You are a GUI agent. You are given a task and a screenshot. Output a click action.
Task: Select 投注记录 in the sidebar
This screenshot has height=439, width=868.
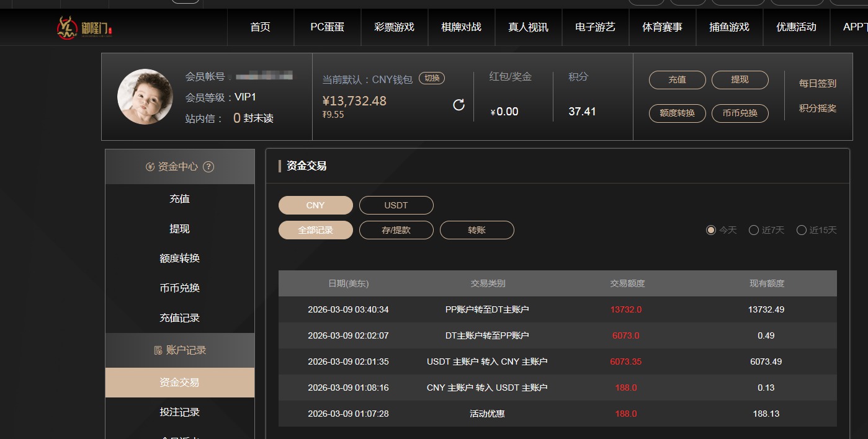pos(180,411)
